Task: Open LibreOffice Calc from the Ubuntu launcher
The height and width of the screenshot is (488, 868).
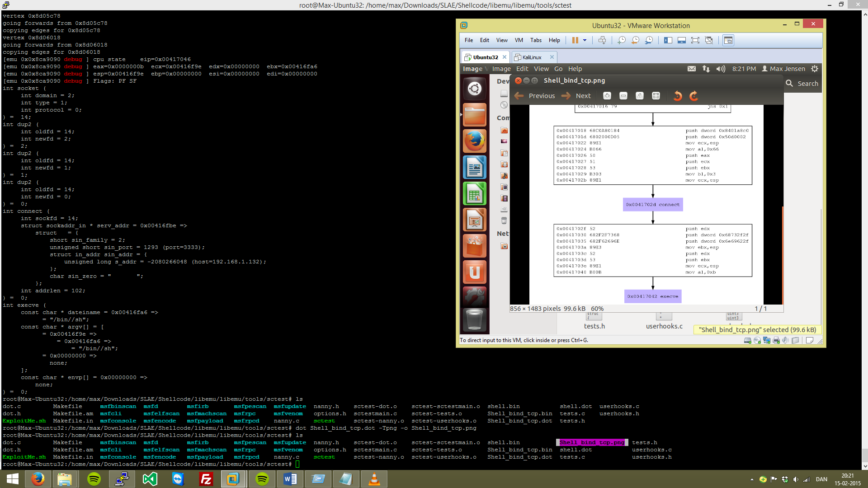Action: tap(474, 193)
